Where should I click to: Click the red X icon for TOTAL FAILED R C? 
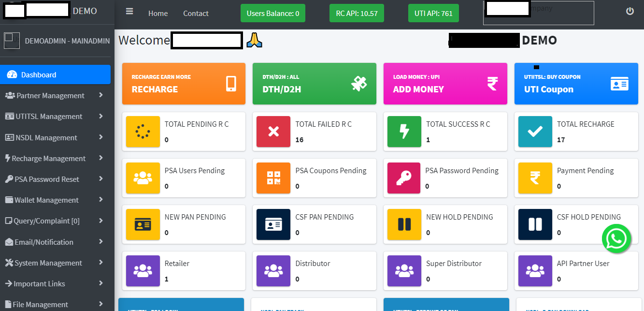273,132
